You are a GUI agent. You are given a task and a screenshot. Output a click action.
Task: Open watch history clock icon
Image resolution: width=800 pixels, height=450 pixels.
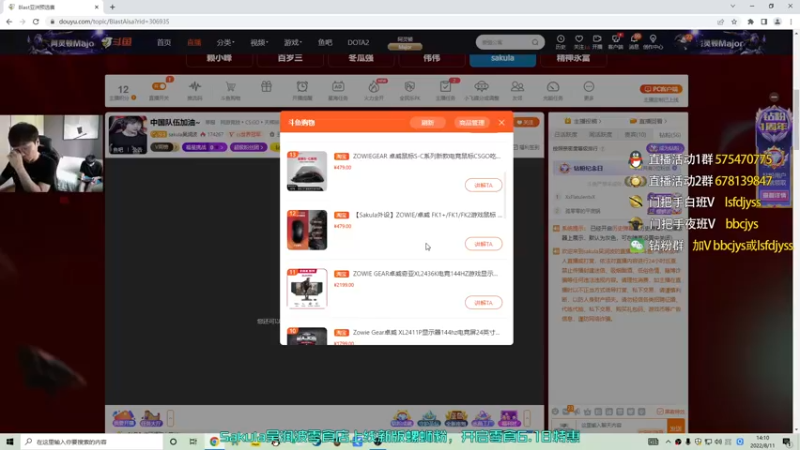click(561, 41)
